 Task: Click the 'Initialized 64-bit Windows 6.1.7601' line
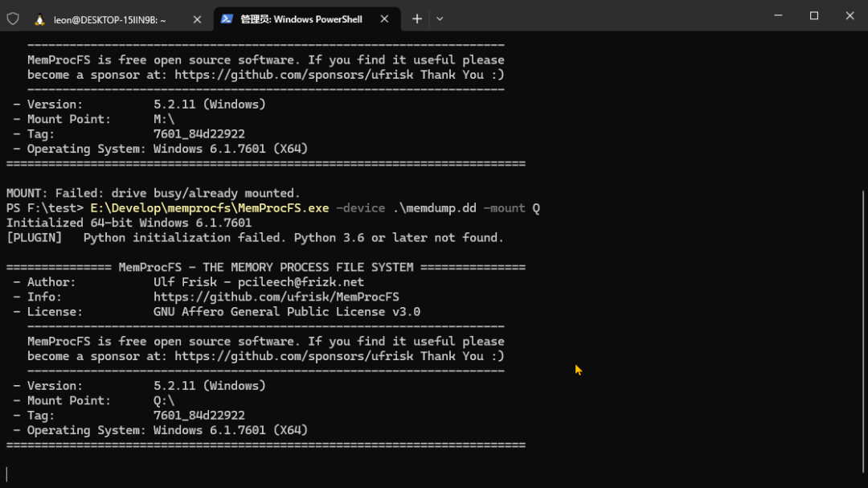click(129, 223)
